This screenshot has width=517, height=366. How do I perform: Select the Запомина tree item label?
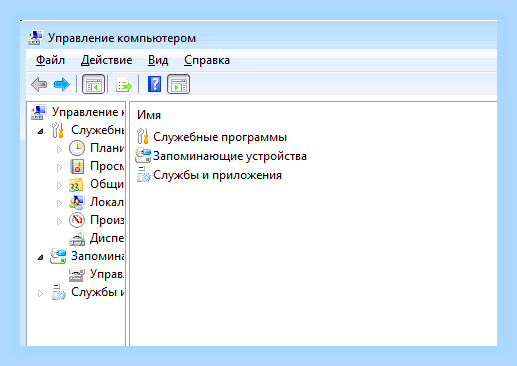(x=98, y=256)
